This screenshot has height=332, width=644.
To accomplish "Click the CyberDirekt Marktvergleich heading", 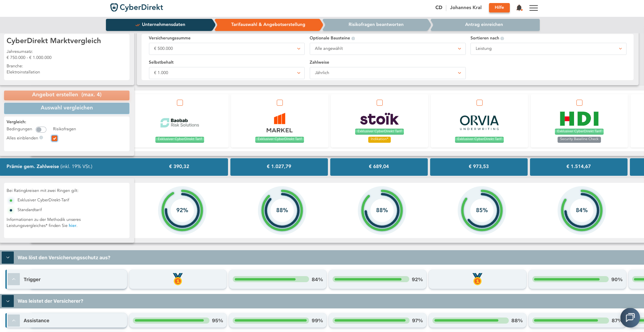I will [54, 41].
